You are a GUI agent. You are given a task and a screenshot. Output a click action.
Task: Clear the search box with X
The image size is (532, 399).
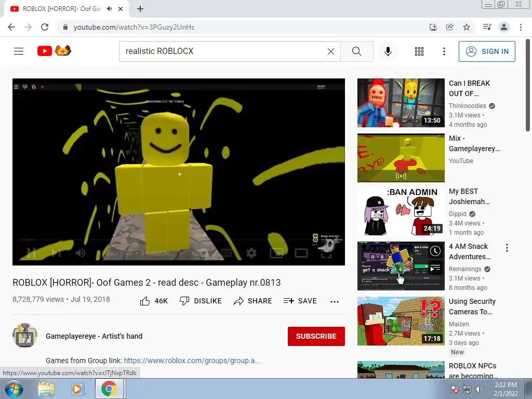(x=331, y=51)
